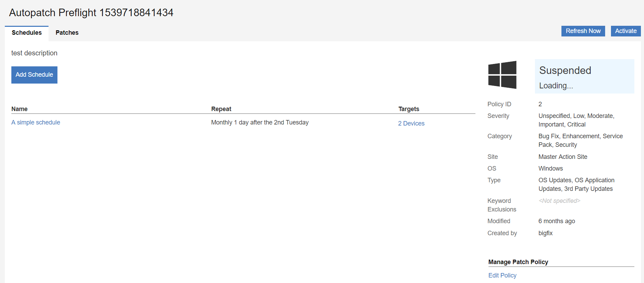Open the 'A simple schedule' link
This screenshot has width=644, height=283.
[36, 122]
